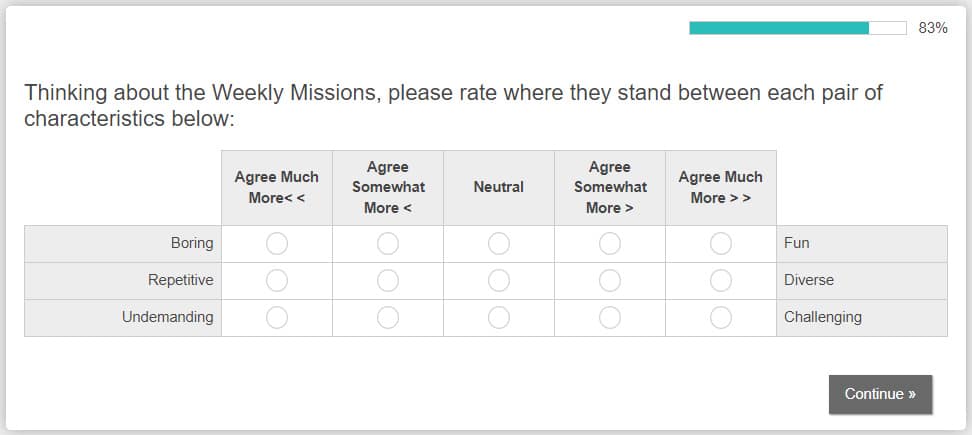Viewport: 972px width, 435px height.
Task: Click the 'Boring' row label
Action: (x=192, y=243)
